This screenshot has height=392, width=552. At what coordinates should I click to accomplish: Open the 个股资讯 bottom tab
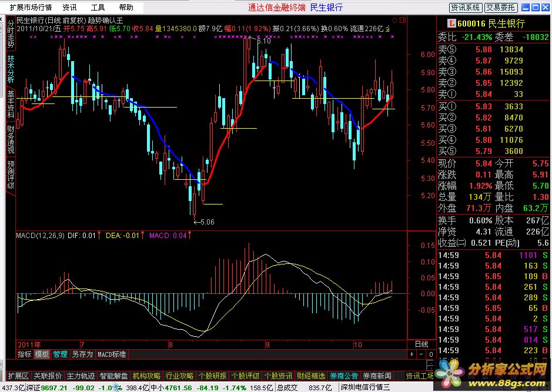[x=278, y=376]
